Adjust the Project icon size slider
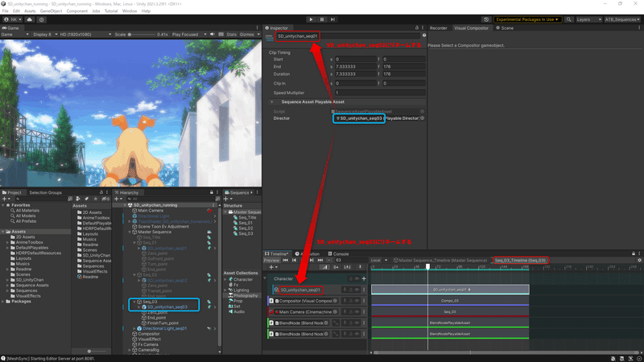 click(x=89, y=352)
